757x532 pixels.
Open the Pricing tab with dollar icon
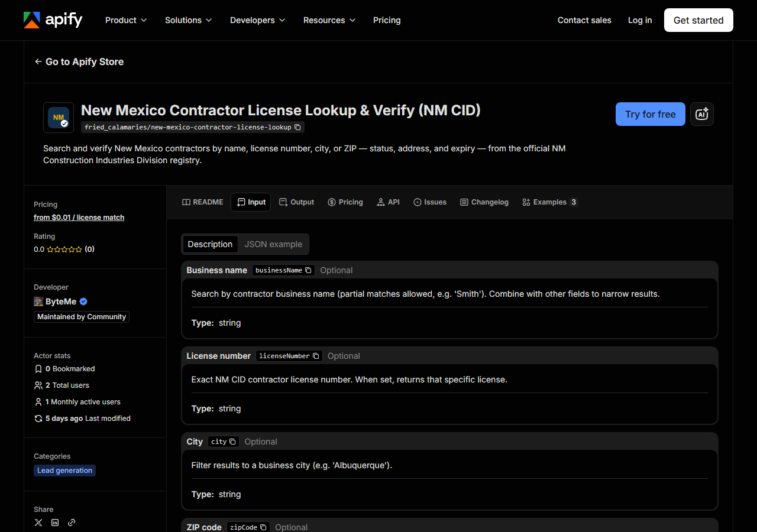345,202
